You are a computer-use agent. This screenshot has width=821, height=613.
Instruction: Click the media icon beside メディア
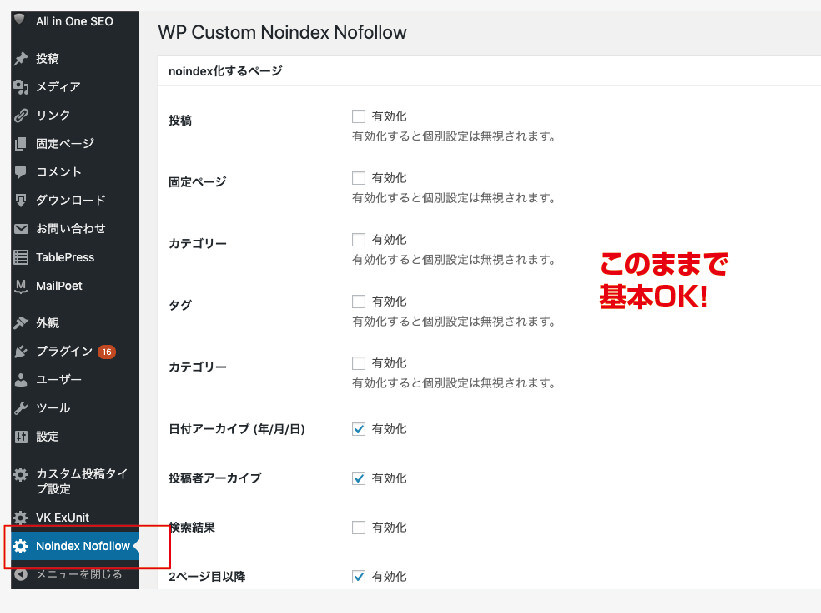coord(20,87)
